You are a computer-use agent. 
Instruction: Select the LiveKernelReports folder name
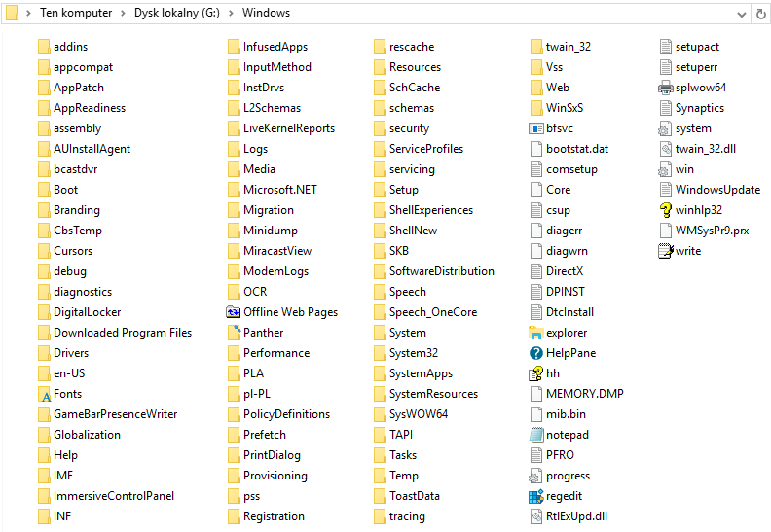289,128
